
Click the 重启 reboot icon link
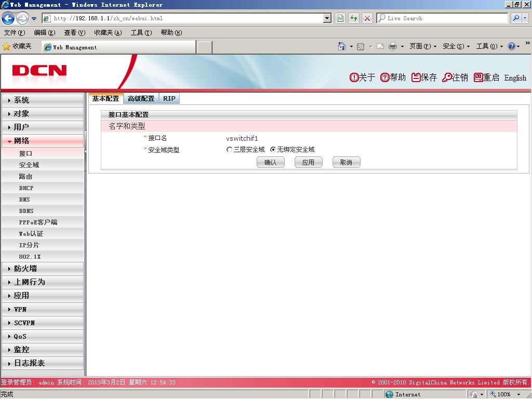[x=486, y=78]
